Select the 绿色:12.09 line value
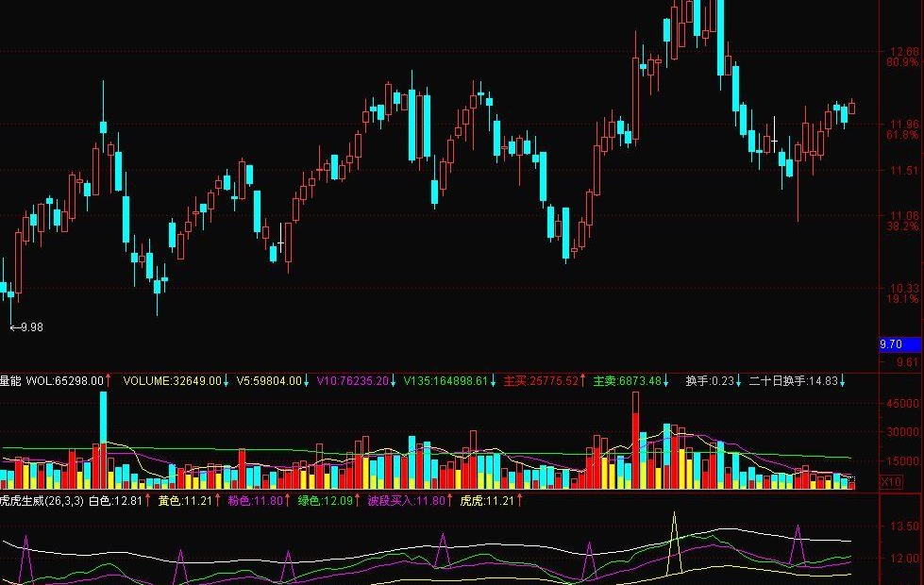The image size is (924, 585). pos(326,501)
